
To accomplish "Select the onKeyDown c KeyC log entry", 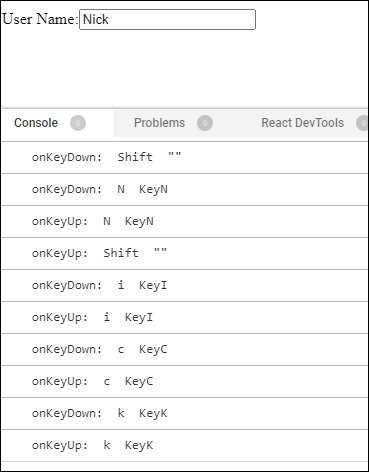I will (x=184, y=349).
